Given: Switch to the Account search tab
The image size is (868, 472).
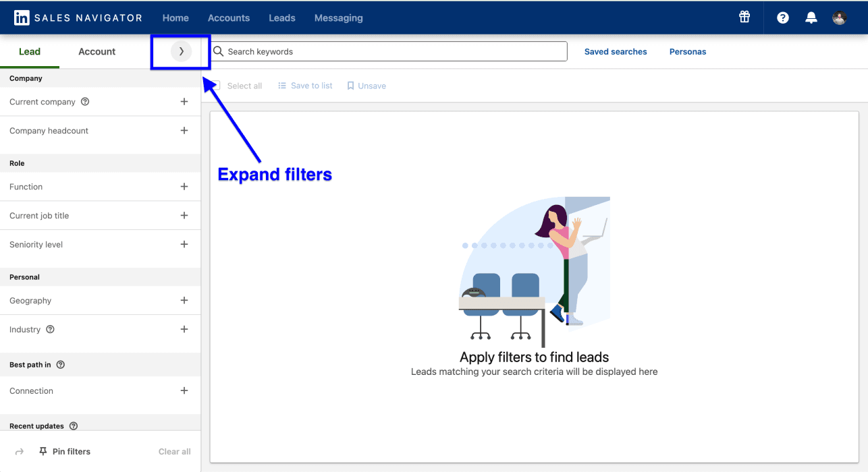Looking at the screenshot, I should tap(97, 51).
